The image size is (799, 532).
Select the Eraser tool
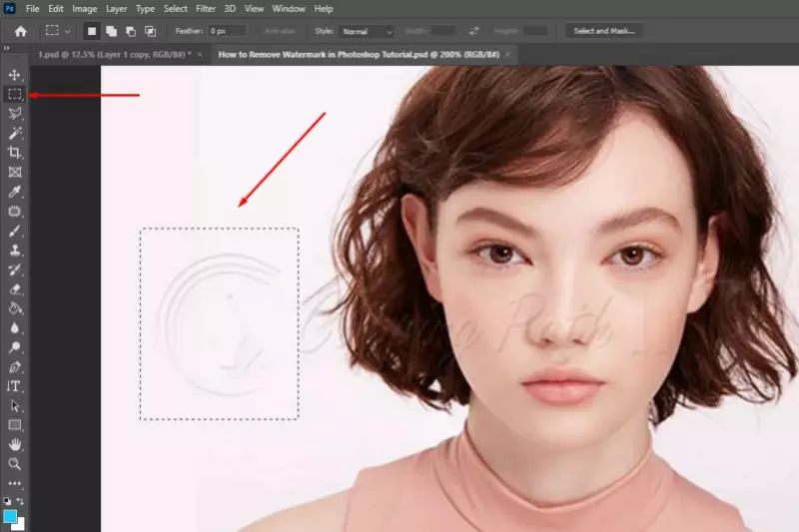[x=14, y=289]
